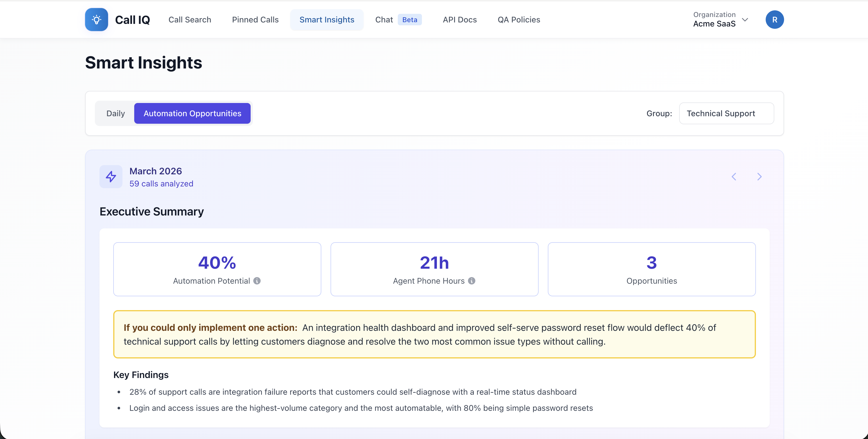Go to next month with right chevron
The image size is (868, 439).
(759, 176)
